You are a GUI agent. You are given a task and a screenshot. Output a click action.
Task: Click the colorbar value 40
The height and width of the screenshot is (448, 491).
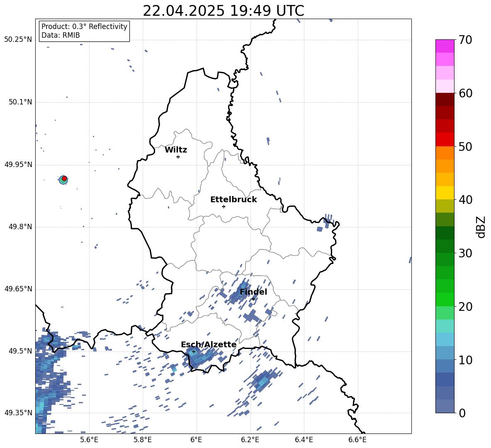(x=465, y=200)
